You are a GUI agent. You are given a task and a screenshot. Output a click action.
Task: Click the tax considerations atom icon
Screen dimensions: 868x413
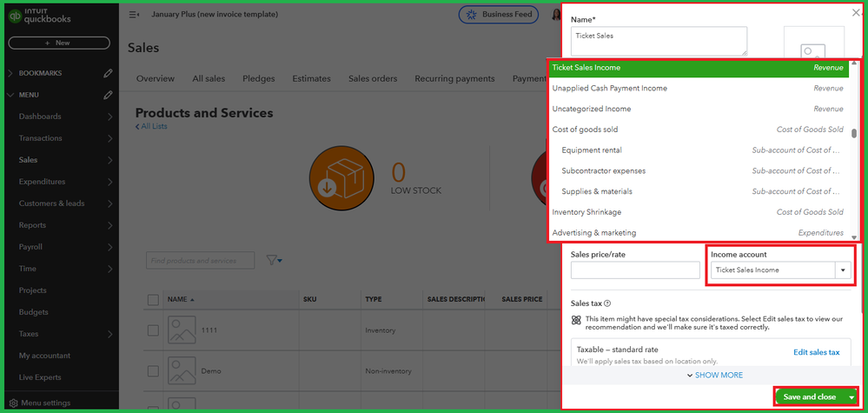pyautogui.click(x=576, y=319)
